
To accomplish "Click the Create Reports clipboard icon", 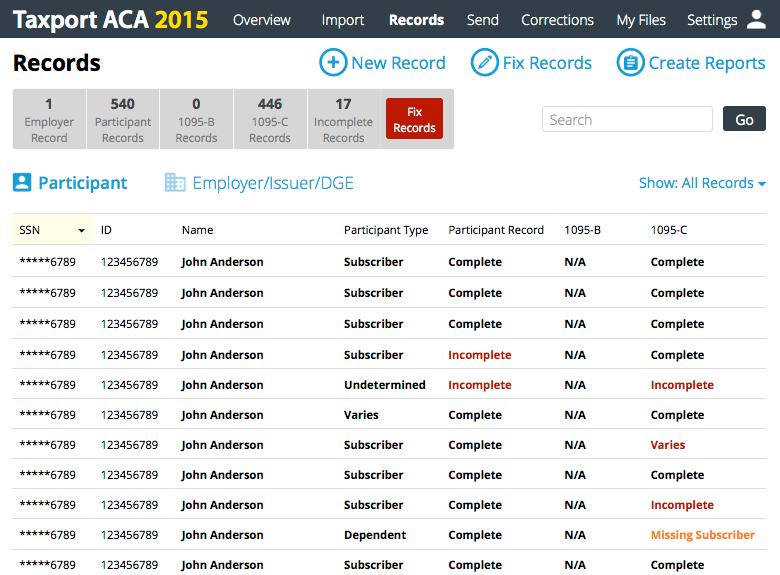I will 630,62.
